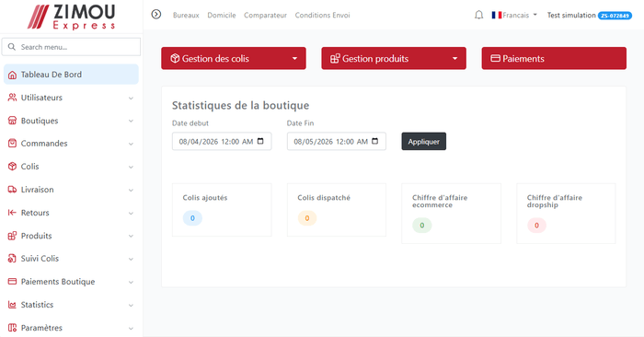
Task: Open the notifications bell
Action: point(478,16)
